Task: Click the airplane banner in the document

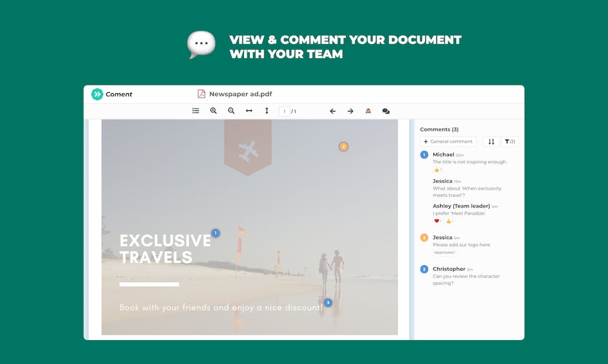Action: 248,148
